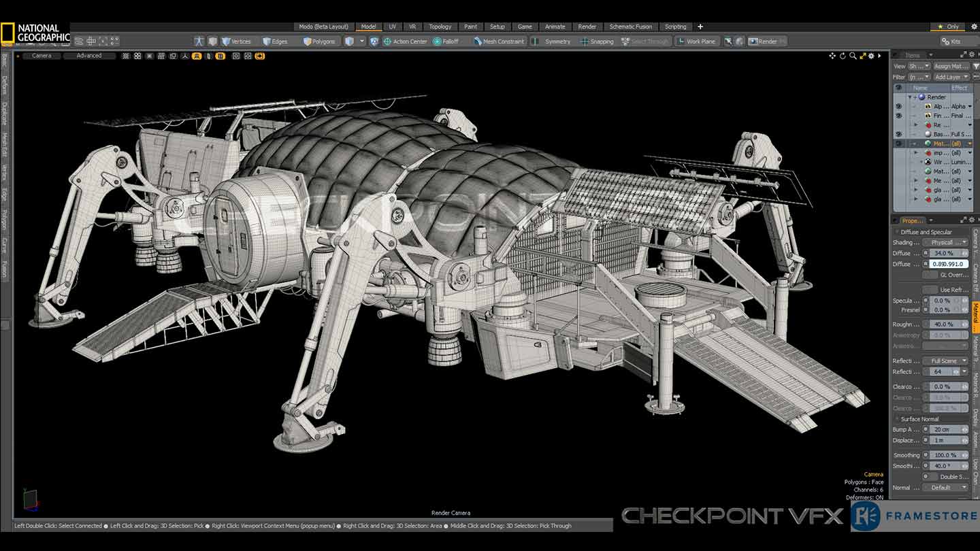Toggle visibility eye of Base Shader row
Image resolution: width=980 pixels, height=551 pixels.
point(898,135)
